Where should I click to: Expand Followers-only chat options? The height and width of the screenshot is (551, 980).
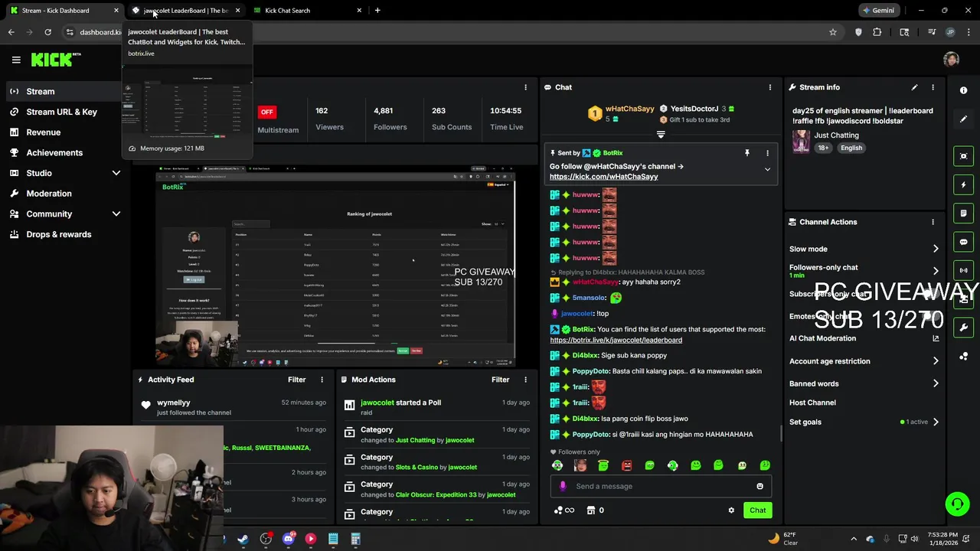pyautogui.click(x=936, y=271)
